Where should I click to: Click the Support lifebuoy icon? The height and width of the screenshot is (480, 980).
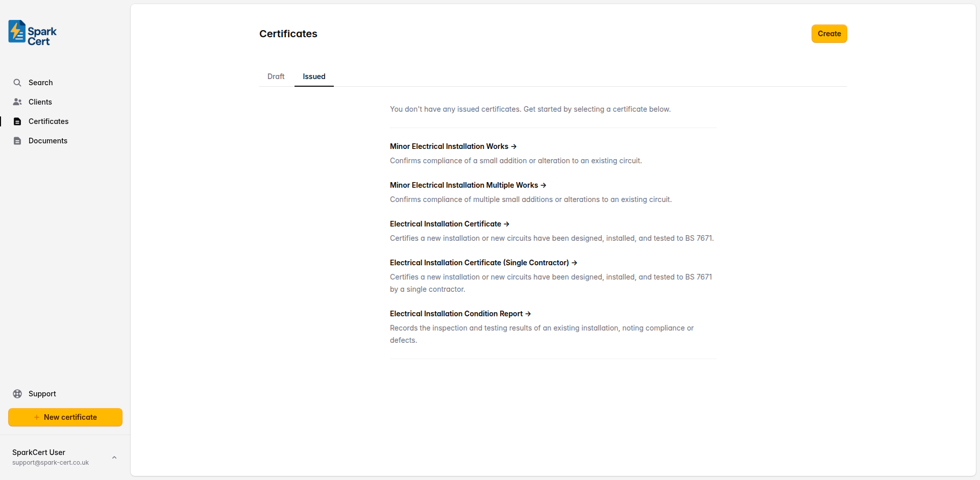click(x=17, y=393)
